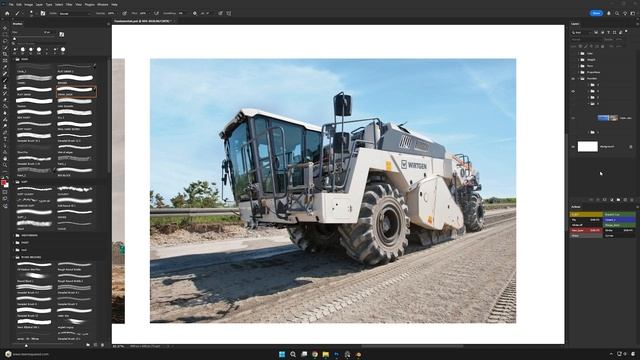This screenshot has width=640, height=360.
Task: Click create new layer icon in Layers panel
Action: pos(625,200)
